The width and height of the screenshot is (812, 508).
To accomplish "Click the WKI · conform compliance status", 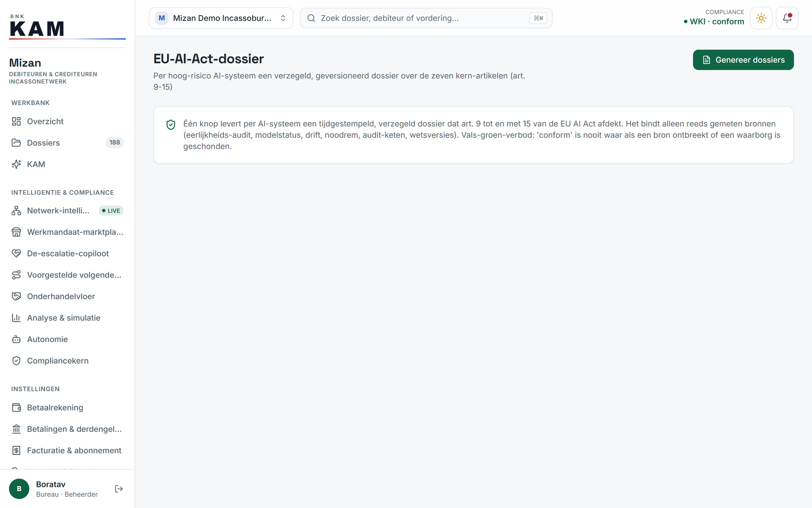I will point(714,22).
